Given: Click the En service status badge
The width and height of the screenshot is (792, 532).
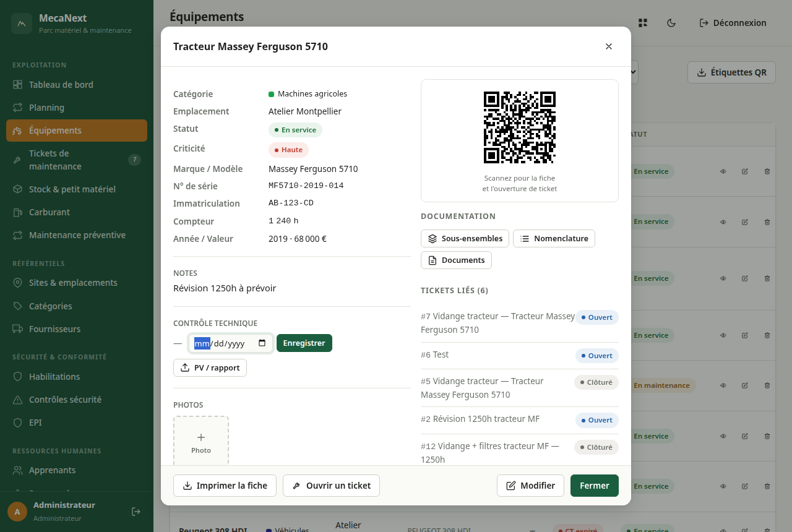Looking at the screenshot, I should (x=295, y=130).
